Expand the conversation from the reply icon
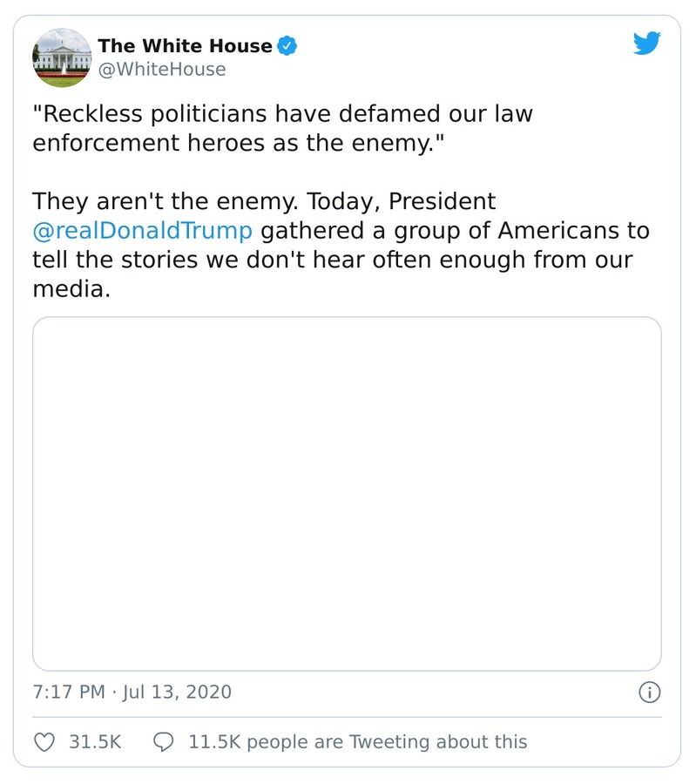696x784 pixels. pyautogui.click(x=165, y=741)
